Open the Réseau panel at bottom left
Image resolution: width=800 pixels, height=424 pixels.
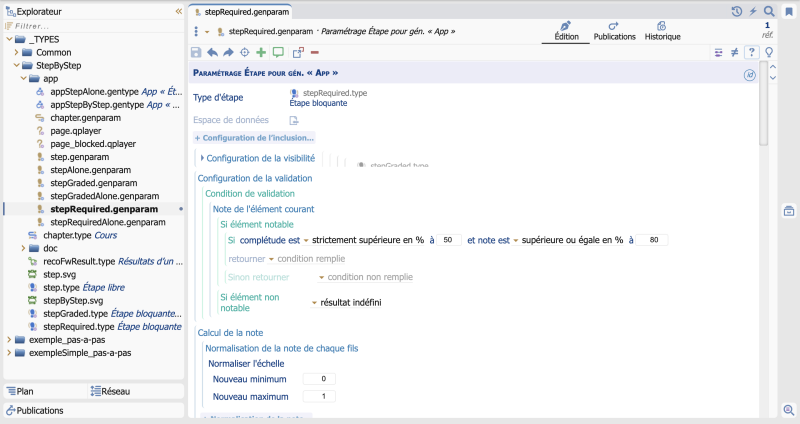click(136, 391)
